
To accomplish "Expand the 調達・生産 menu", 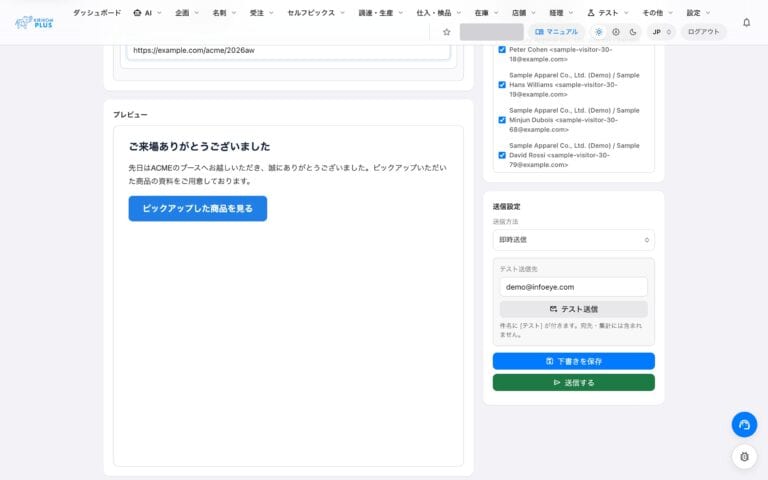I will pyautogui.click(x=381, y=13).
